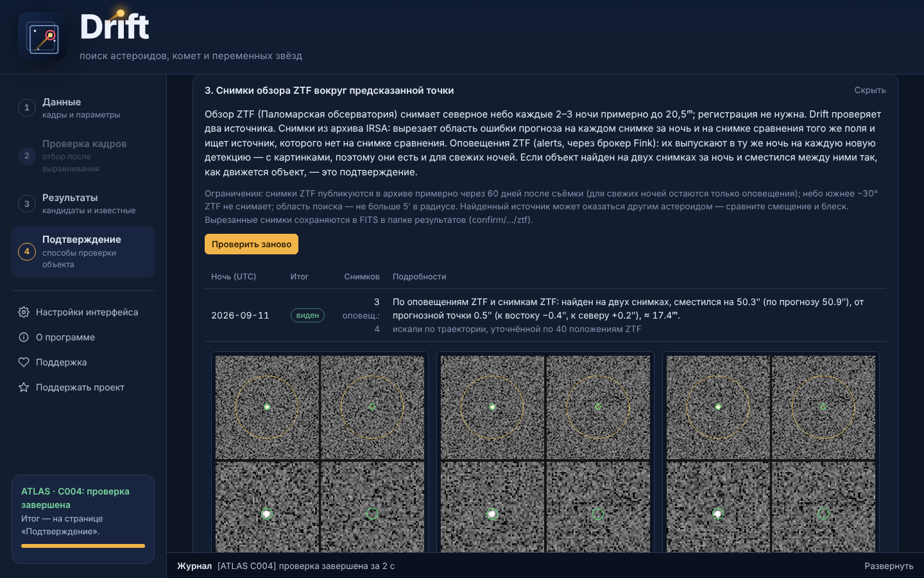Expand the Журнал panel with Развернуть
The width and height of the screenshot is (924, 578).
pos(889,566)
